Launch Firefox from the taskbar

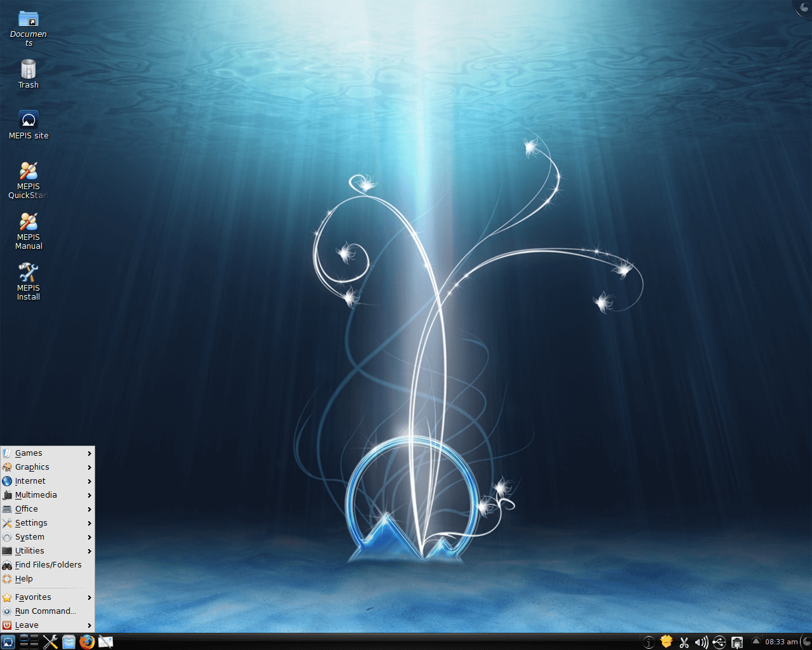[x=87, y=641]
